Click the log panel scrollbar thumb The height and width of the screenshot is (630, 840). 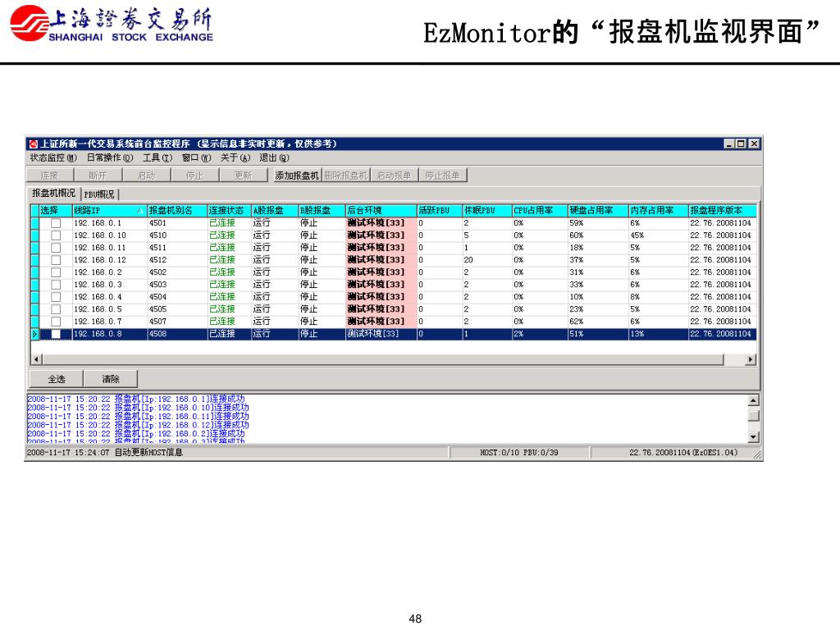(753, 416)
